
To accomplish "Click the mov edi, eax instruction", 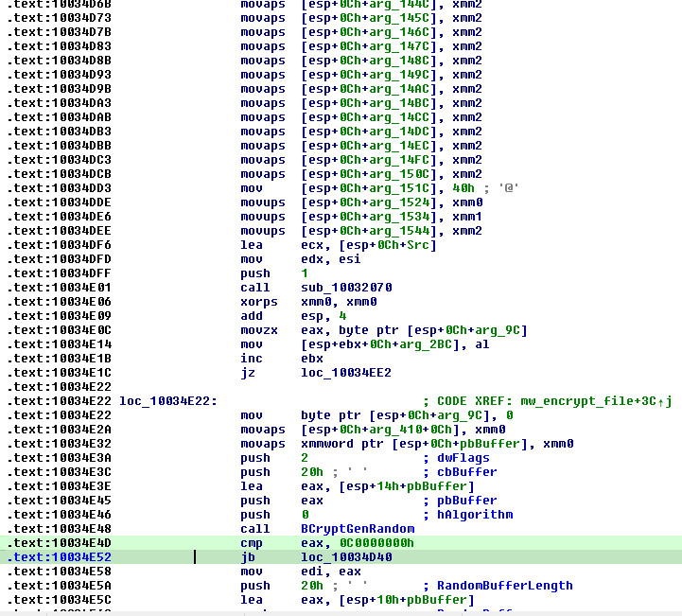I will [301, 572].
